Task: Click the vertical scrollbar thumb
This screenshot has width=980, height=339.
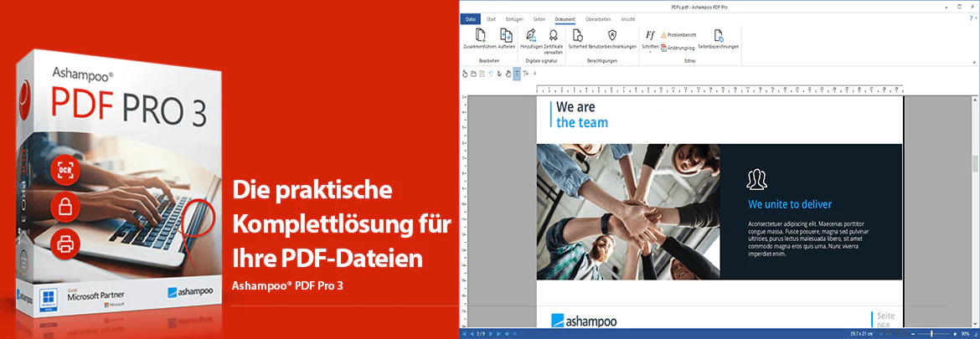Action: click(x=974, y=163)
